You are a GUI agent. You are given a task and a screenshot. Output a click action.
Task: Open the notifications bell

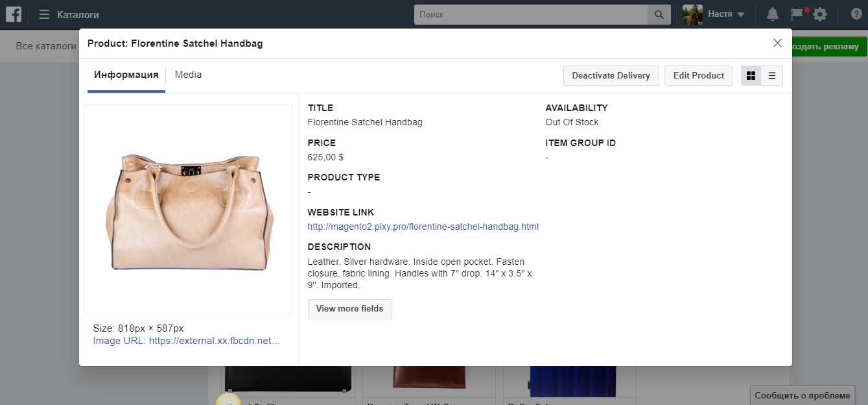[x=772, y=14]
